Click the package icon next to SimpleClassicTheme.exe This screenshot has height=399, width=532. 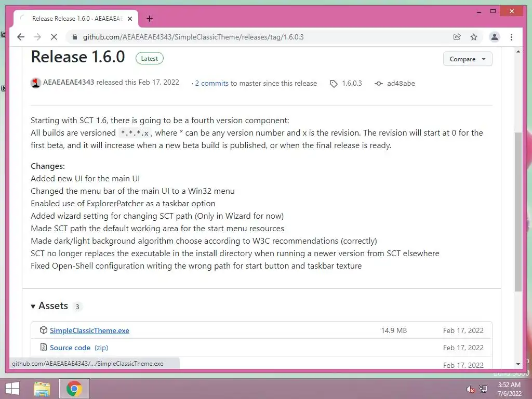[44, 330]
